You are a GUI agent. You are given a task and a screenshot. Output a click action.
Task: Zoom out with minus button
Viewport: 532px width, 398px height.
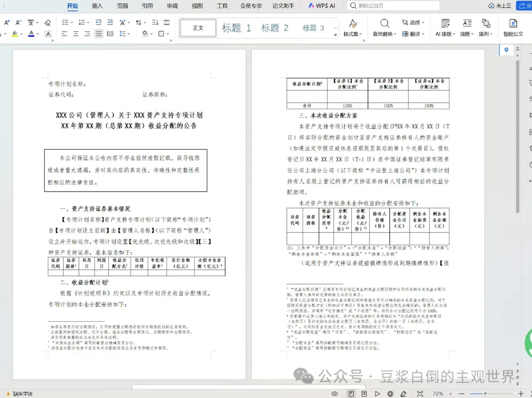pyautogui.click(x=462, y=394)
